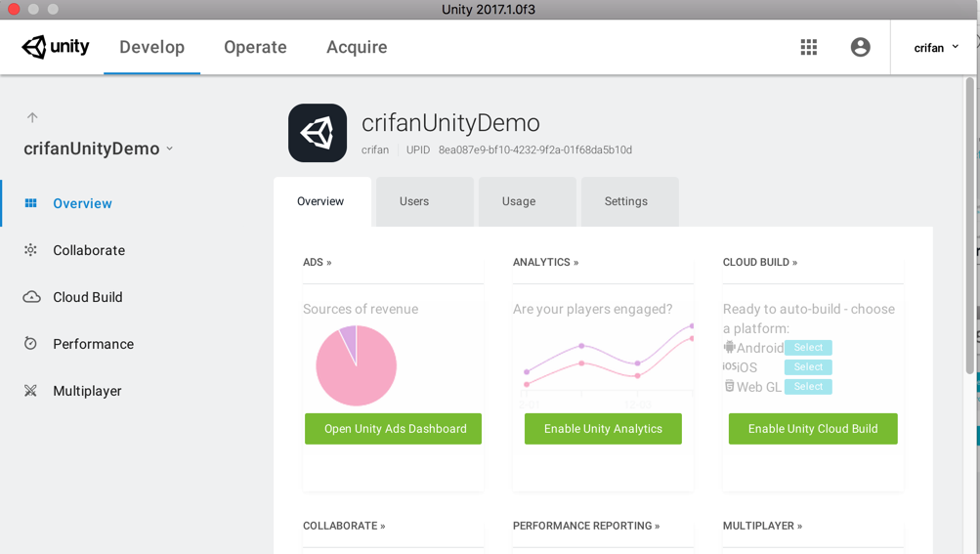Switch to the Operate menu
This screenshot has height=554, width=980.
coord(255,47)
